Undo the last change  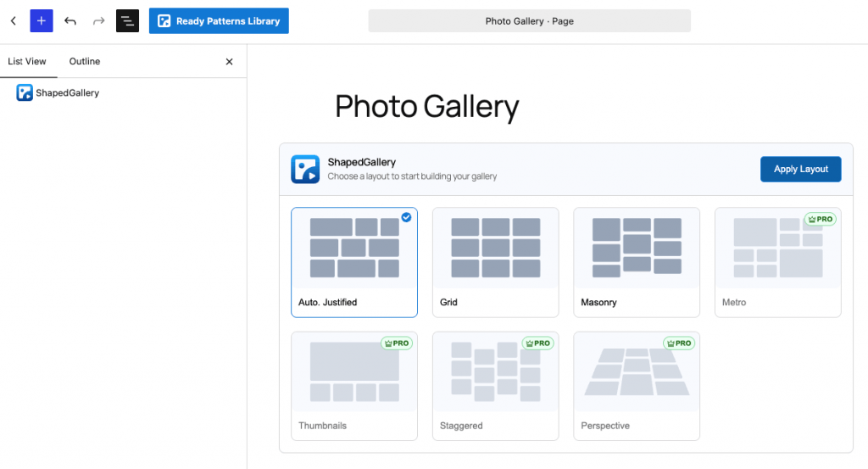coord(70,21)
